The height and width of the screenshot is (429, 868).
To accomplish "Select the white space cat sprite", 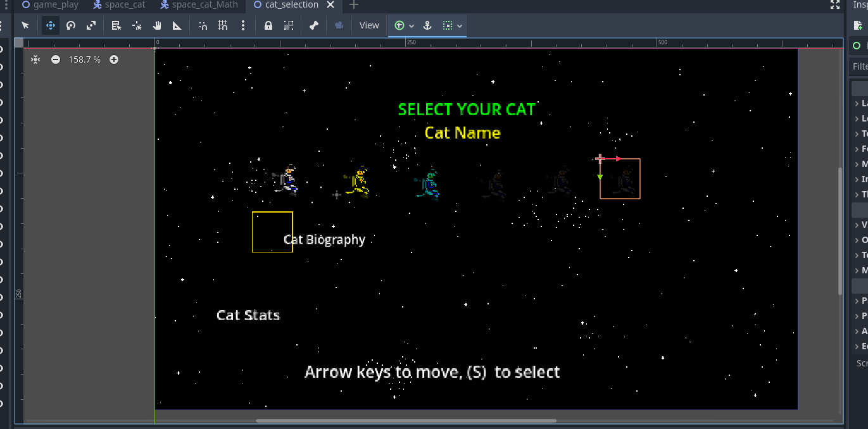I will [x=287, y=180].
